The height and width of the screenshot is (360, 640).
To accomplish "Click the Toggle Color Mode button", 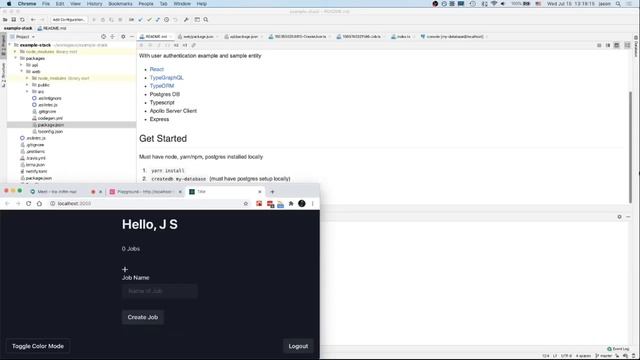I will (38, 346).
